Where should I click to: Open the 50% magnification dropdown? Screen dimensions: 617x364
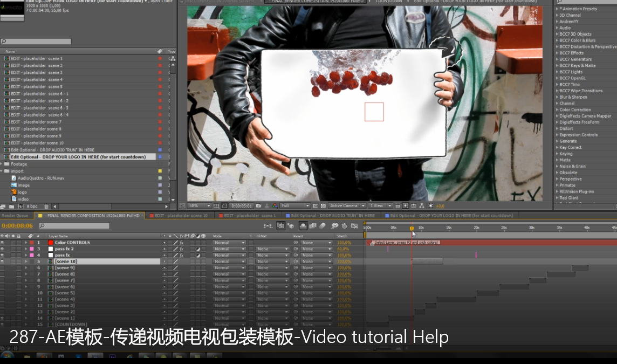click(x=200, y=206)
